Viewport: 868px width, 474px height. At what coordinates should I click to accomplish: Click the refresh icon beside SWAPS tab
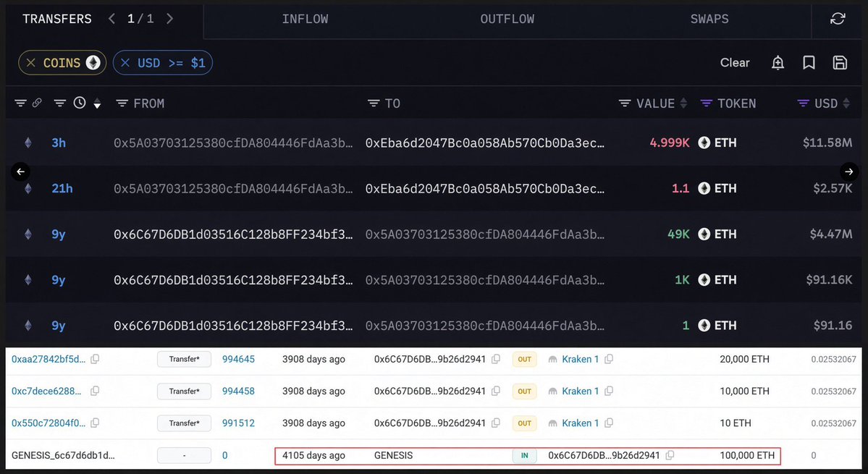tap(838, 19)
